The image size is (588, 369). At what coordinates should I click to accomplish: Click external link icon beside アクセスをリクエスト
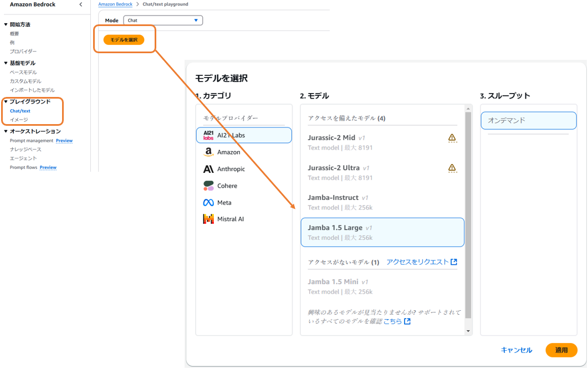[x=454, y=262]
